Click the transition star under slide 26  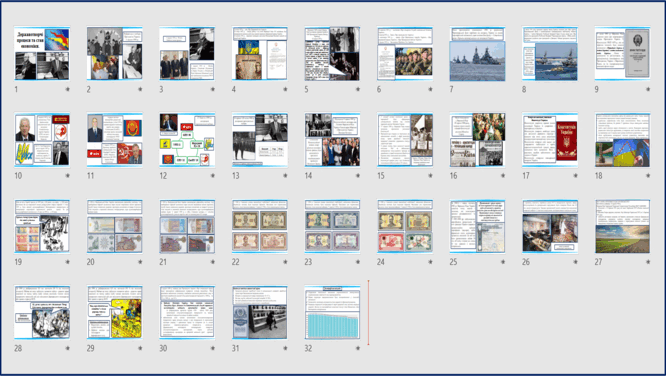[x=576, y=262]
